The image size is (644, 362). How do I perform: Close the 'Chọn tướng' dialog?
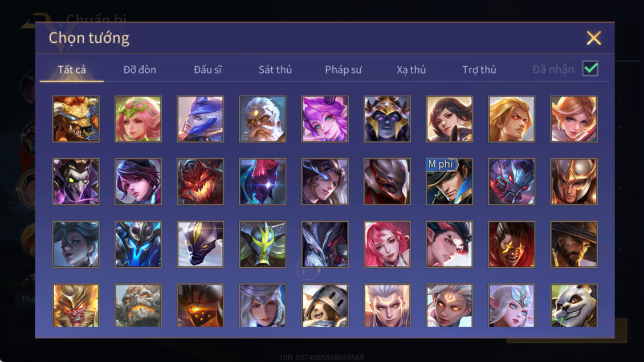(593, 38)
